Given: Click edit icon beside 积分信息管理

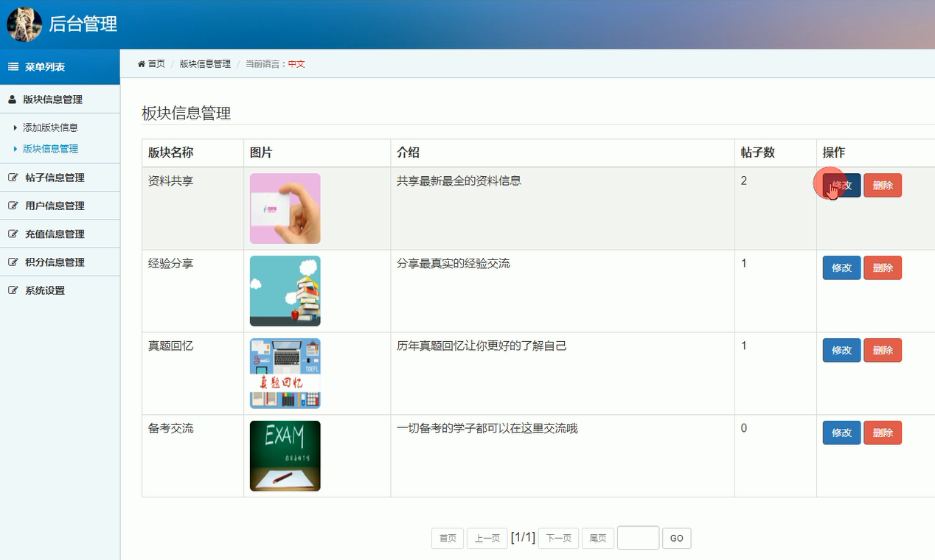Looking at the screenshot, I should tap(13, 262).
